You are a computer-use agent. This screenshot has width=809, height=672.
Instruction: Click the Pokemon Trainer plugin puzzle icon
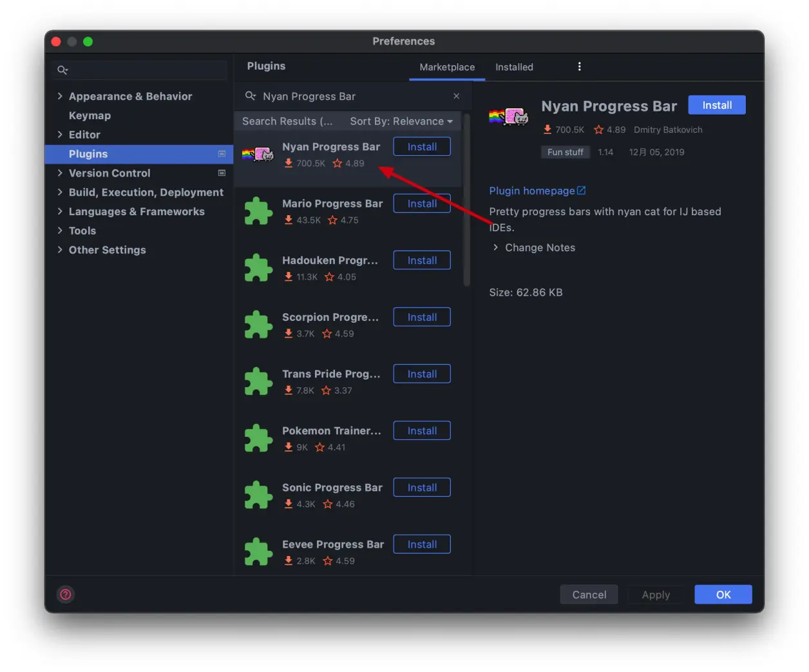pyautogui.click(x=258, y=437)
